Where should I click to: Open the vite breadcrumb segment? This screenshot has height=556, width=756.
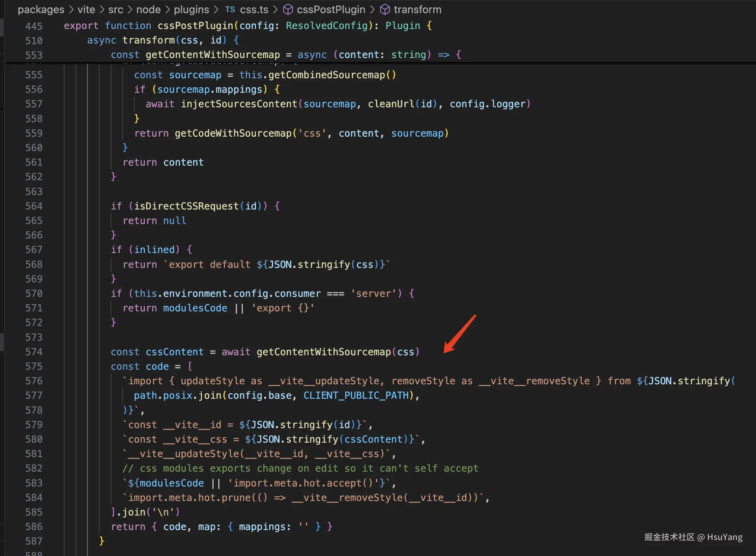[x=86, y=9]
